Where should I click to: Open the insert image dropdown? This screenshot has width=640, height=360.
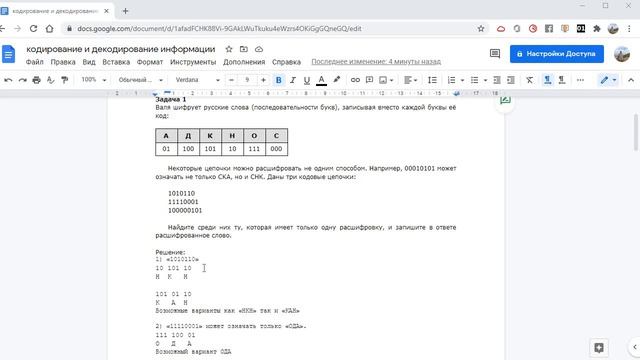386,80
